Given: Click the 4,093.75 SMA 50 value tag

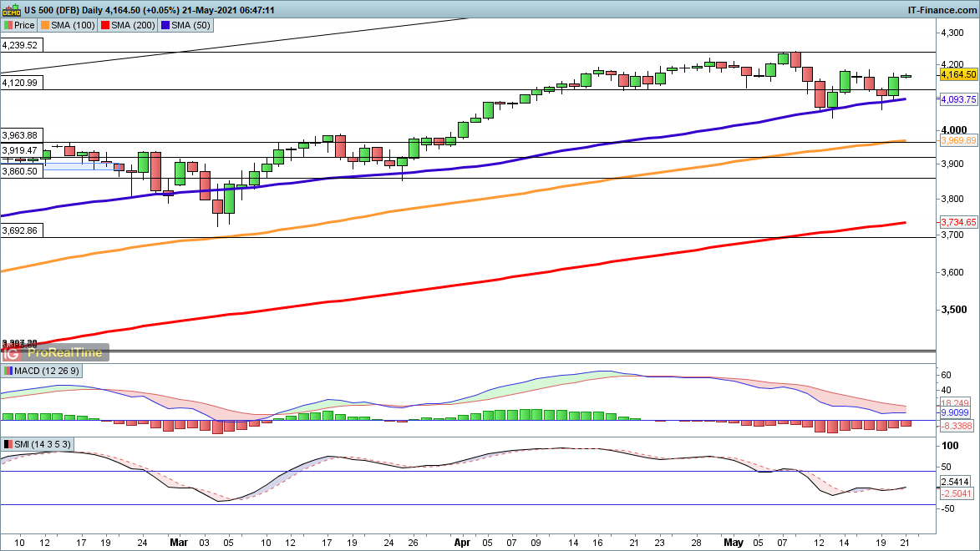Looking at the screenshot, I should click(x=959, y=99).
